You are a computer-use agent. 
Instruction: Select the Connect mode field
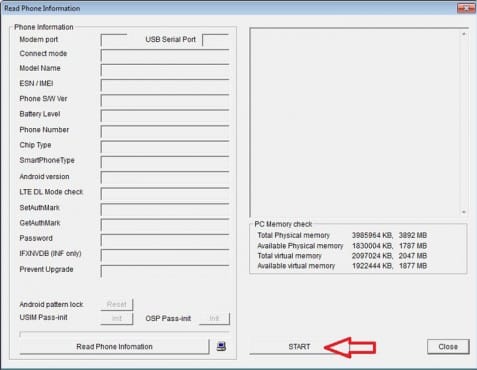165,55
